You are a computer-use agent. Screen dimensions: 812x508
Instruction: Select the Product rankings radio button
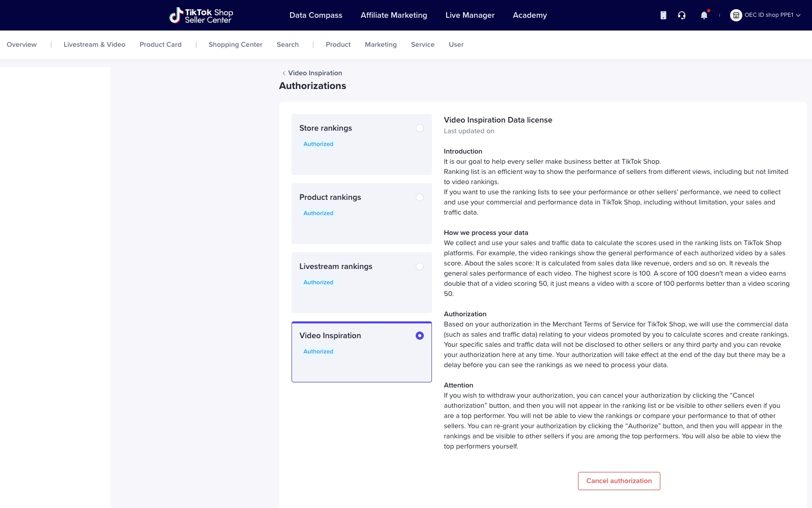coord(419,197)
